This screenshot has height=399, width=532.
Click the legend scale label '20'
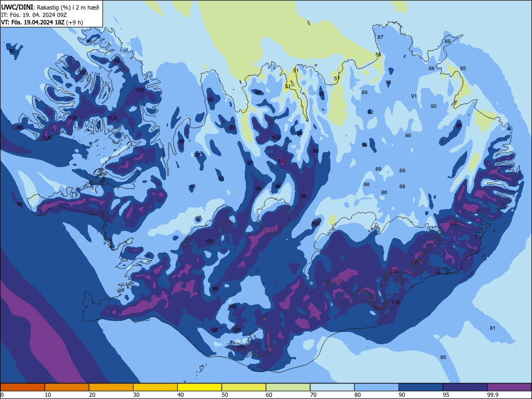point(92,395)
